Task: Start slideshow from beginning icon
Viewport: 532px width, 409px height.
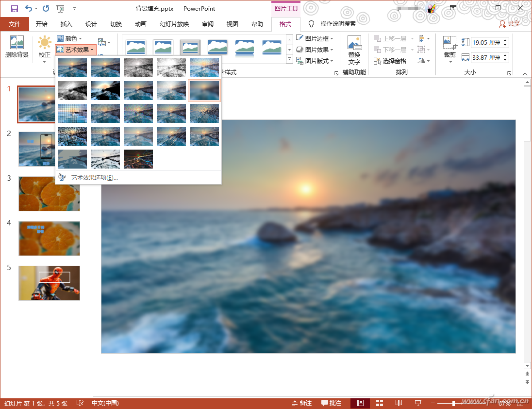Action: tap(60, 8)
